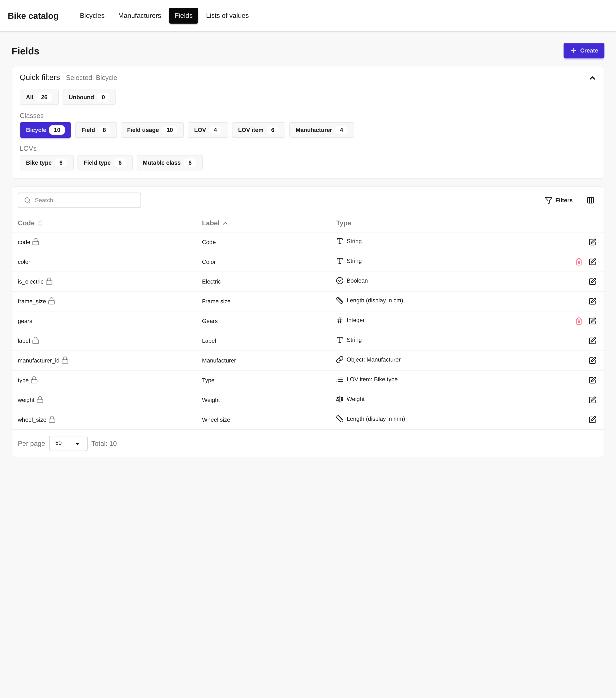Open editor for the type row
This screenshot has height=698, width=616.
tap(592, 380)
